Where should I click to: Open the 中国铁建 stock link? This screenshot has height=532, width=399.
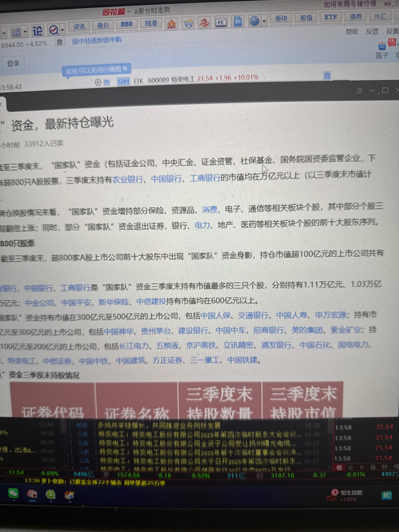click(x=242, y=360)
